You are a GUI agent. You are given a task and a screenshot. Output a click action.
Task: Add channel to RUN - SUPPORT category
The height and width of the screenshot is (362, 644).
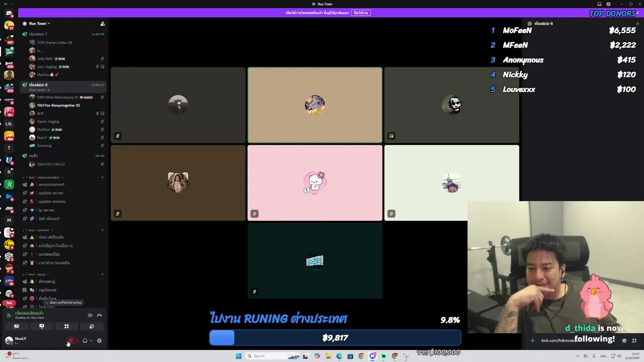pyautogui.click(x=103, y=230)
